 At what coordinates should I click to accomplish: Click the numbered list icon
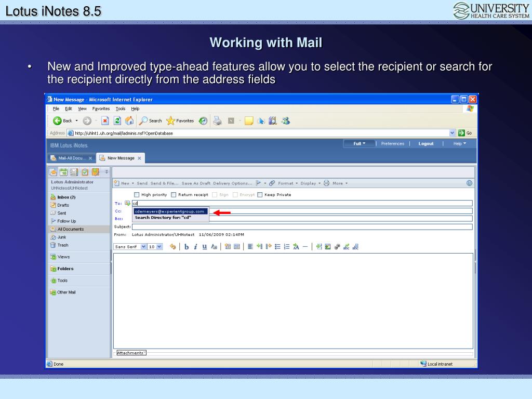tap(287, 247)
